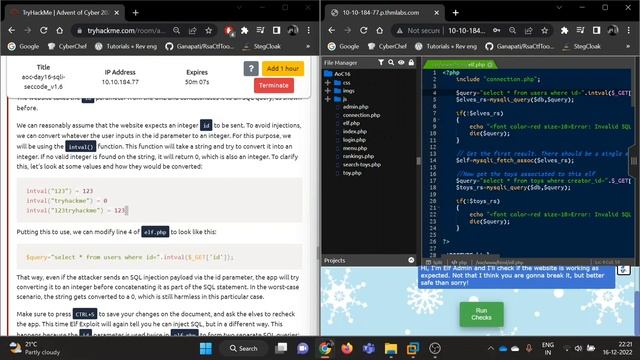Reload the TryHackMe page
The image size is (640, 360).
44,31
